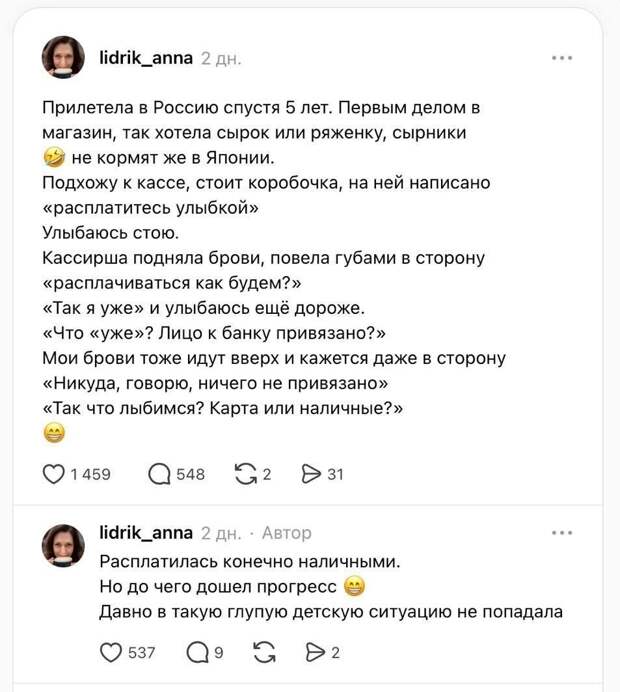Open comments on the author's reply
The height and width of the screenshot is (692, 620).
point(198,653)
